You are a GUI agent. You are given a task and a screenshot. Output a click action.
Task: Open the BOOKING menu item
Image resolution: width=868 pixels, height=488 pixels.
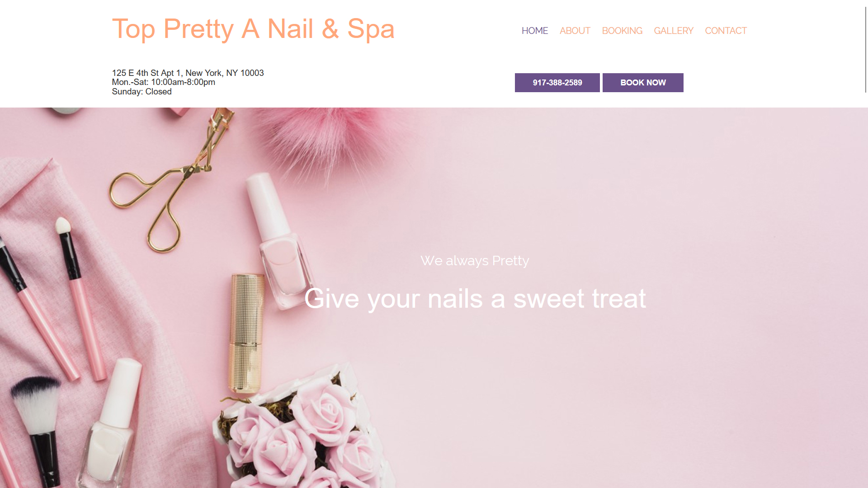point(622,31)
